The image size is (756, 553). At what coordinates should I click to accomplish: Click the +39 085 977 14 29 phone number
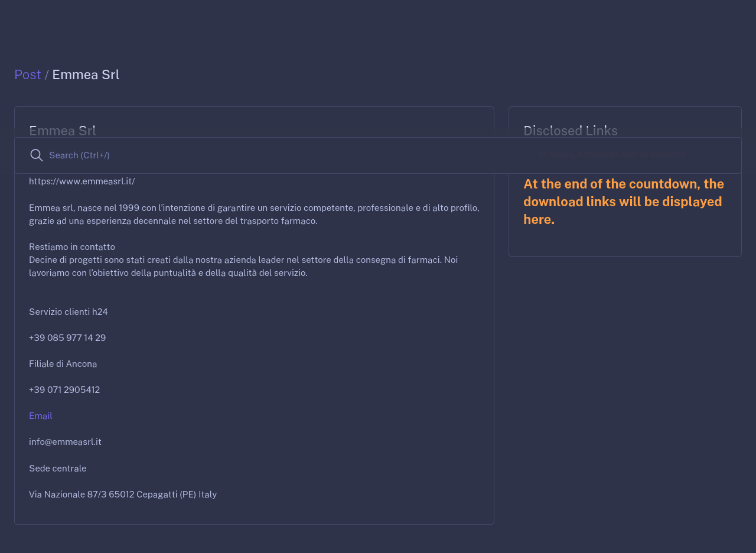pos(67,338)
